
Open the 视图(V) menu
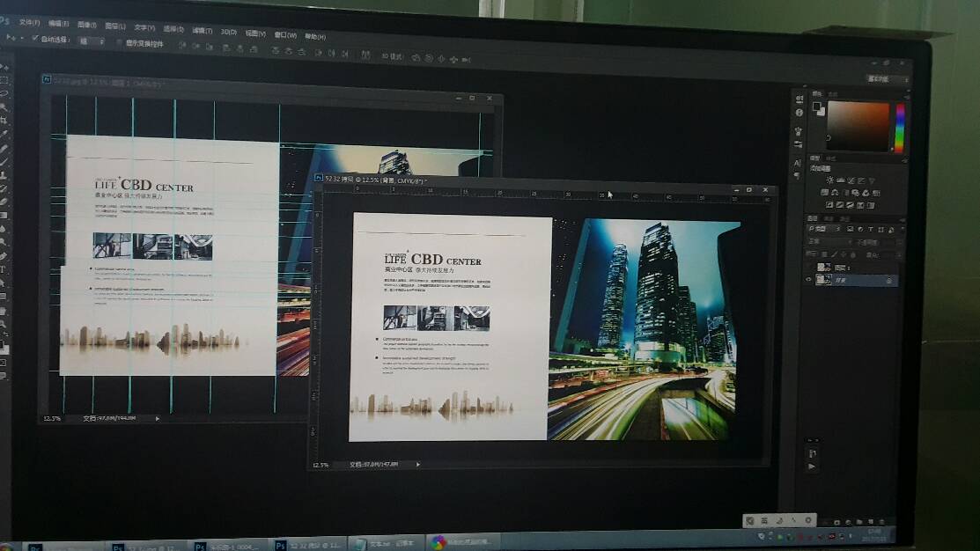point(255,33)
